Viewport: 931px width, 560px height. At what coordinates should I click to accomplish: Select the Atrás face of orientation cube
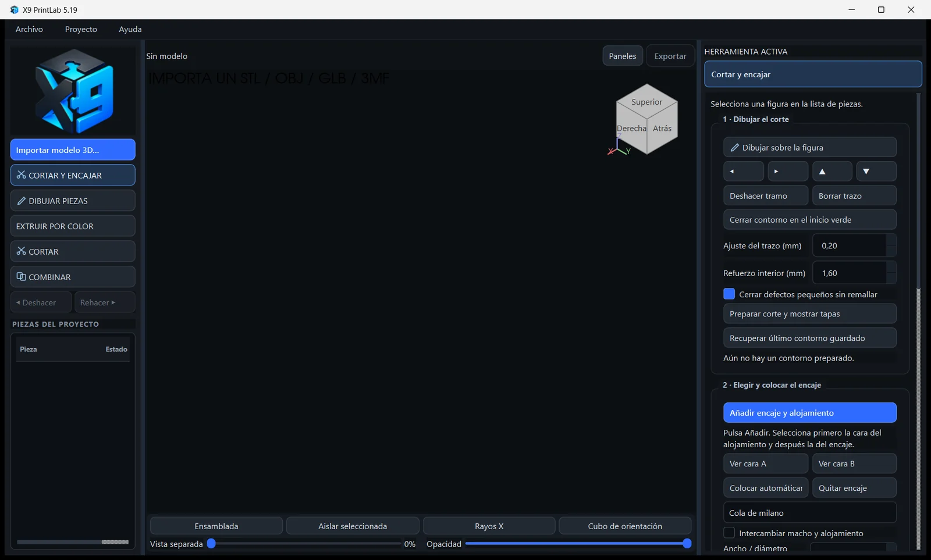click(x=662, y=129)
